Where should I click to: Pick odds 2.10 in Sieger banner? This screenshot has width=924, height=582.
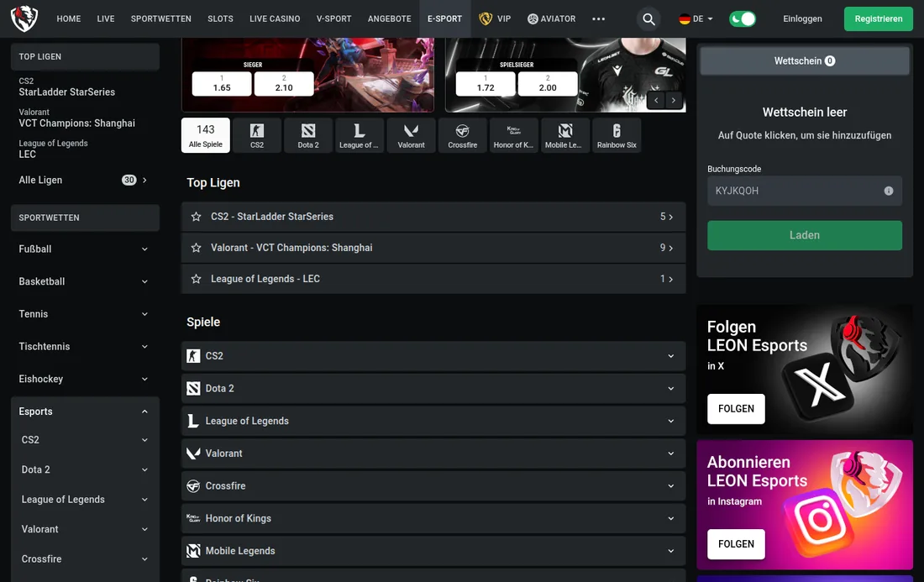284,84
